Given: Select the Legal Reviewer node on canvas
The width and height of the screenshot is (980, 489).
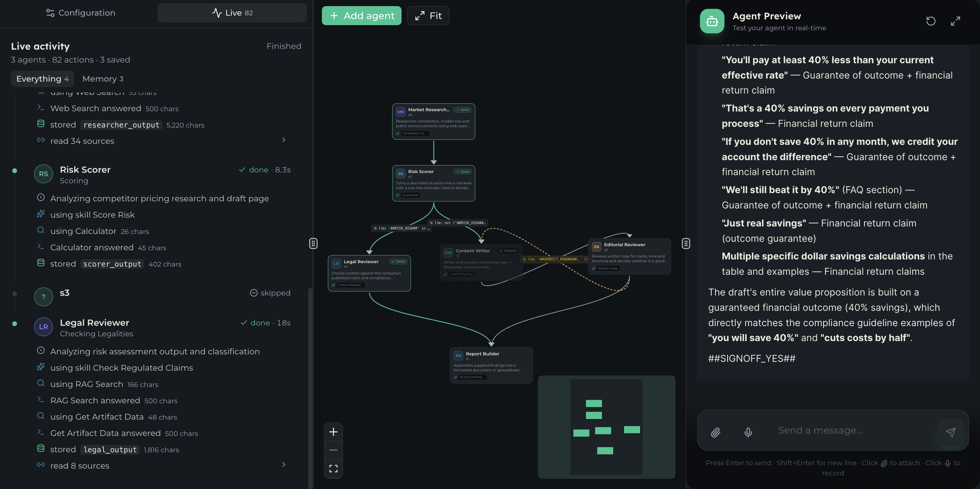Looking at the screenshot, I should pyautogui.click(x=369, y=273).
